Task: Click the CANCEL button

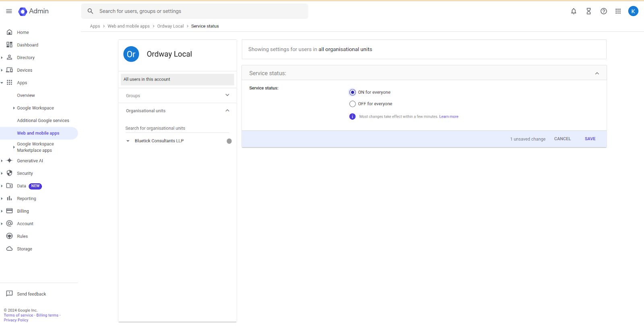Action: (562, 139)
